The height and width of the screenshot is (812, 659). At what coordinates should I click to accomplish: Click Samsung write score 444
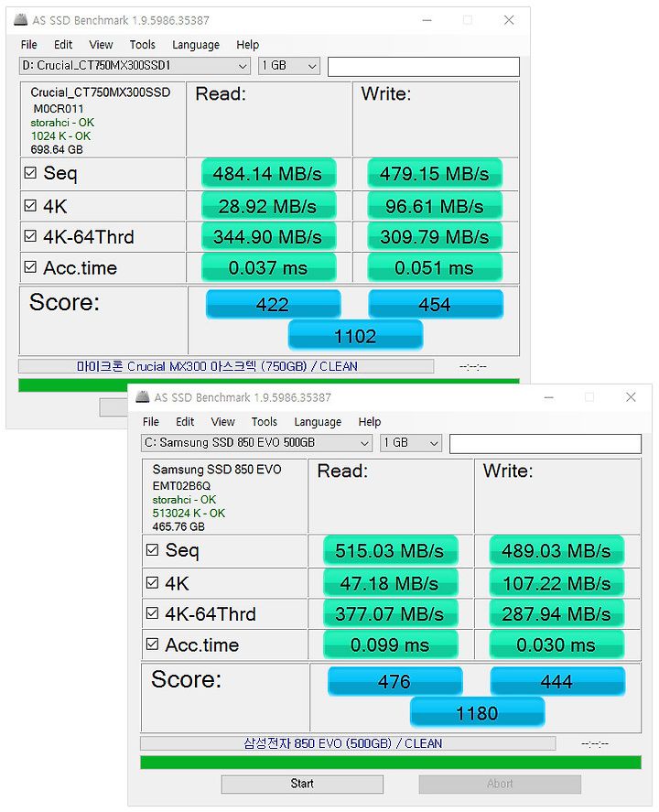(x=557, y=680)
